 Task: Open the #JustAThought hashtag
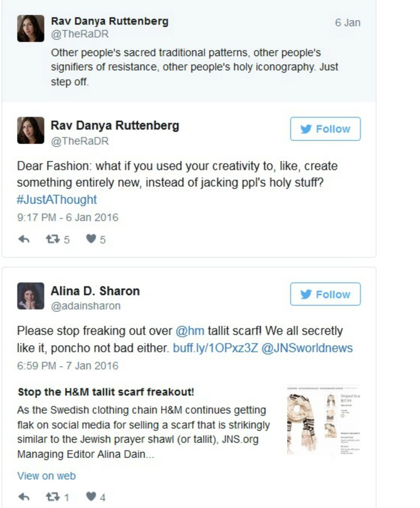[x=57, y=200]
